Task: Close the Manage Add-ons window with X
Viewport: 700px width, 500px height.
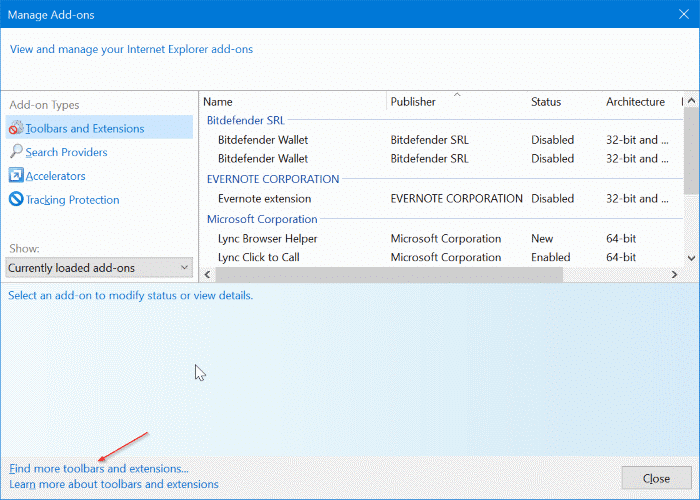Action: click(x=683, y=14)
